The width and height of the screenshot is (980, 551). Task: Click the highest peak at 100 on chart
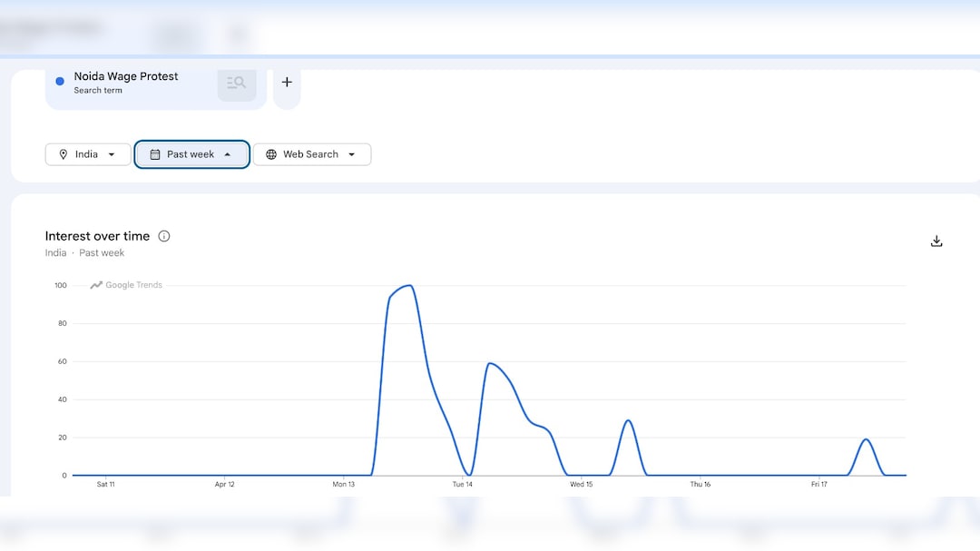(410, 286)
